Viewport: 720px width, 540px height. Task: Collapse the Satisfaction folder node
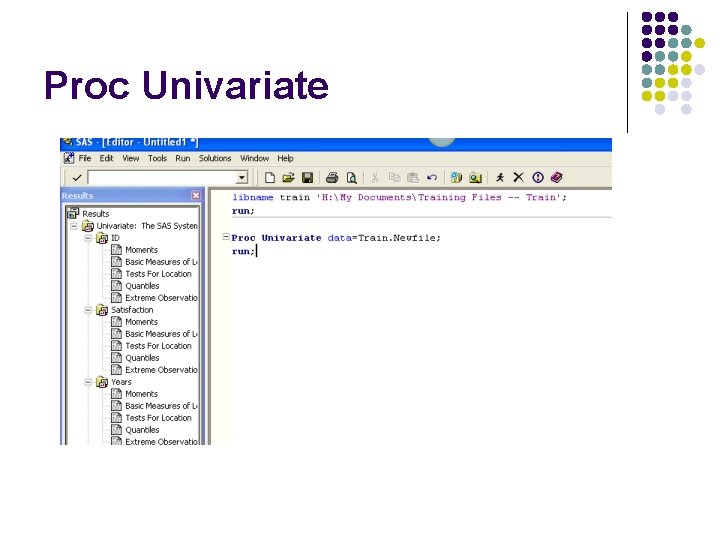[x=88, y=310]
